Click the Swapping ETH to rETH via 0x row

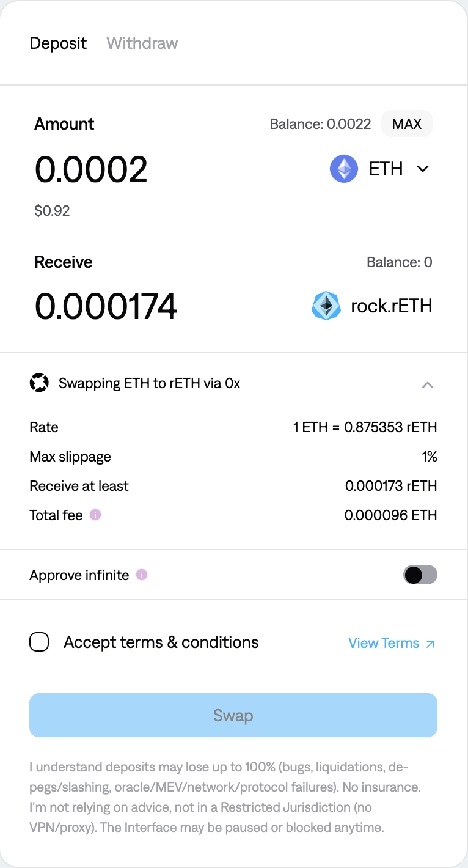pyautogui.click(x=150, y=384)
